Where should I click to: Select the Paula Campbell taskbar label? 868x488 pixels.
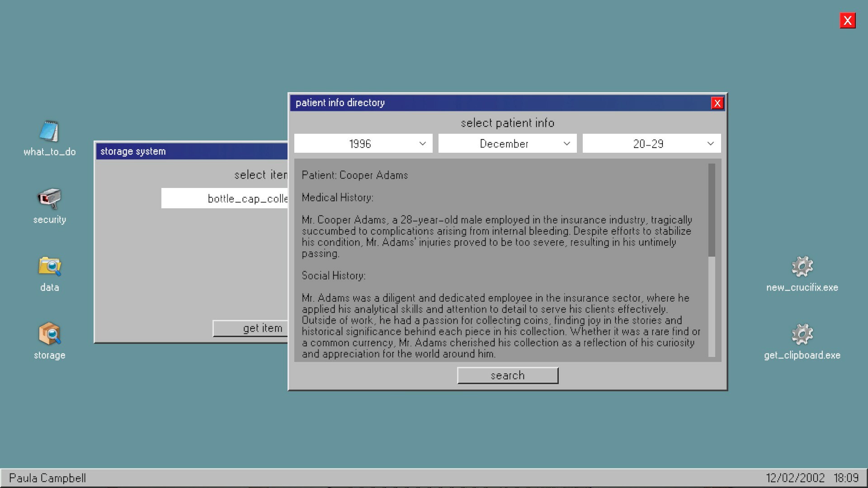(48, 478)
